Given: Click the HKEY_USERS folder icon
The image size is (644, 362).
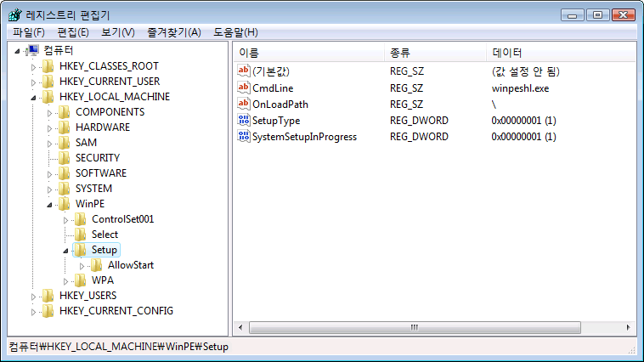Looking at the screenshot, I should pyautogui.click(x=48, y=296).
